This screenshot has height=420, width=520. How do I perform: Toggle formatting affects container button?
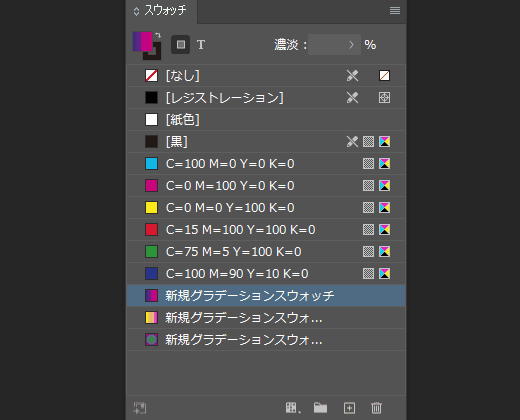pyautogui.click(x=181, y=44)
